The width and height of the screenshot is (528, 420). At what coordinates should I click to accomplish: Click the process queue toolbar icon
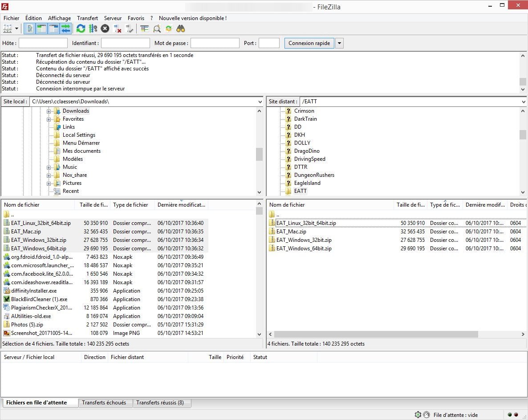pos(93,29)
